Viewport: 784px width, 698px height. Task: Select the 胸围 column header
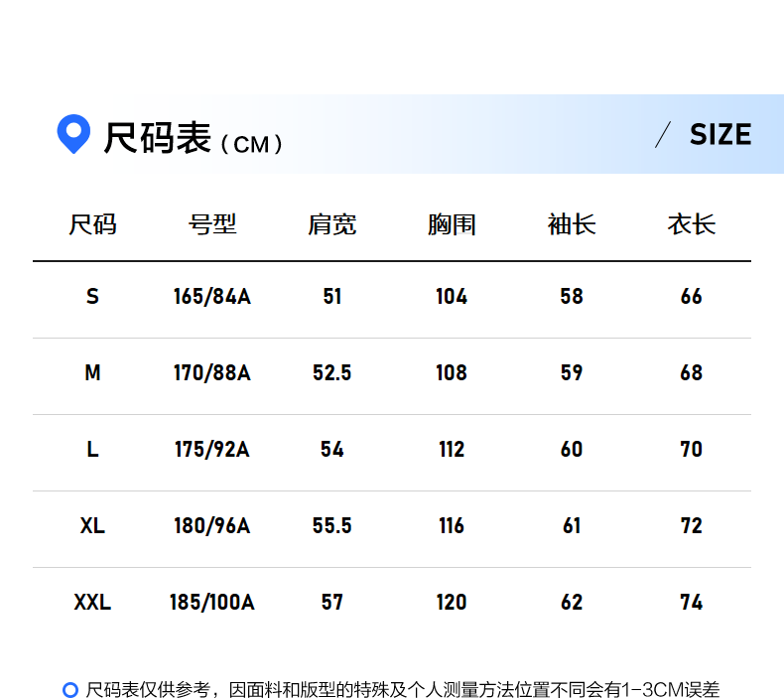pyautogui.click(x=452, y=224)
